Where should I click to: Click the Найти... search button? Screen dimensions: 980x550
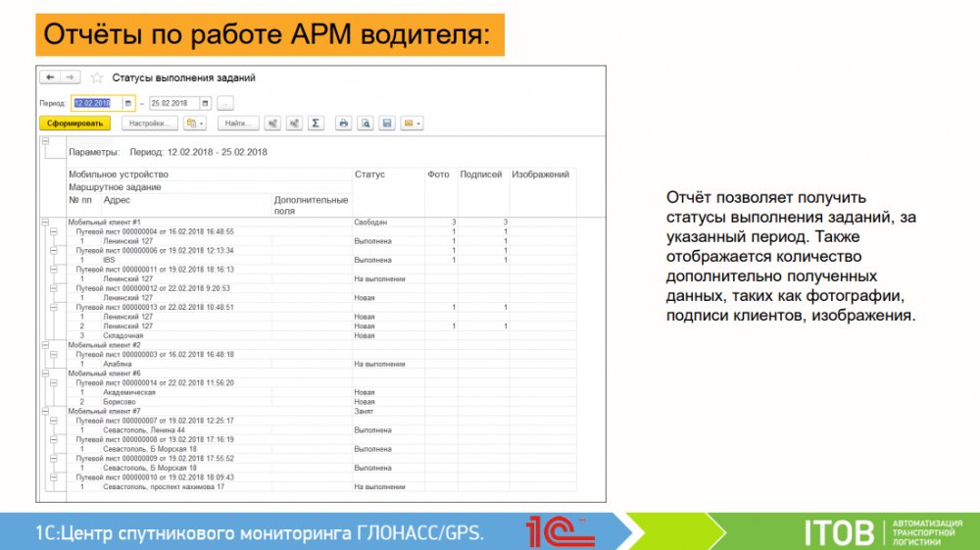(x=237, y=124)
